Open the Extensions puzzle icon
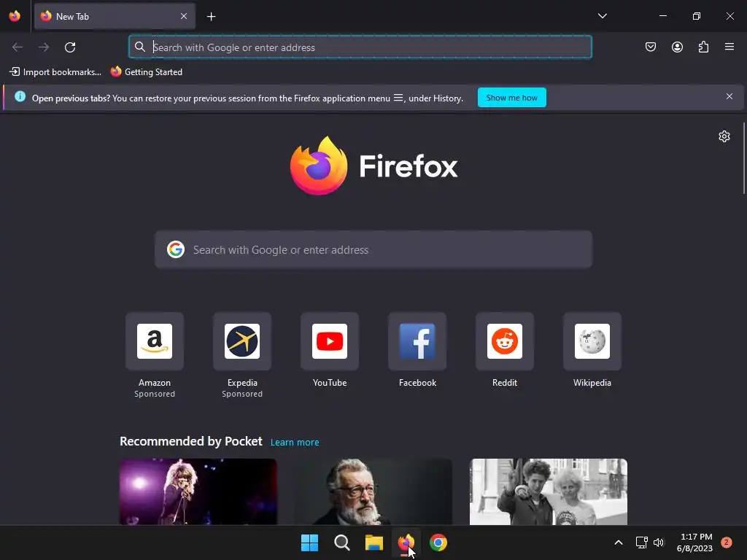This screenshot has height=560, width=747. click(703, 47)
